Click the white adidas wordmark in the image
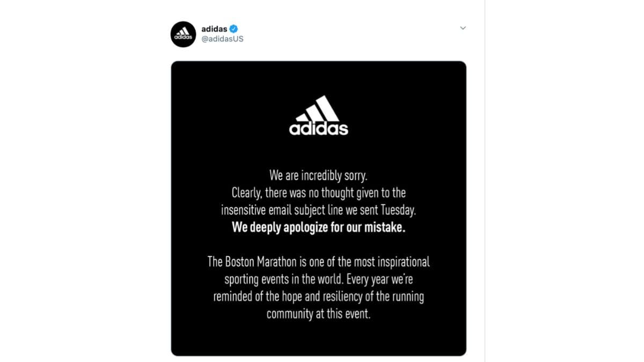This screenshot has height=362, width=644. tap(319, 129)
